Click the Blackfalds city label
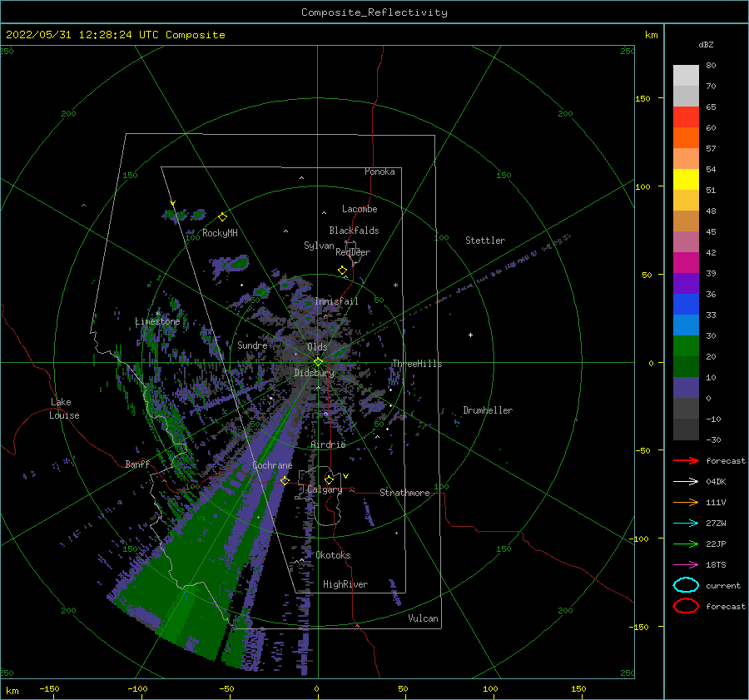Screen dimensions: 749x700 click(x=354, y=231)
